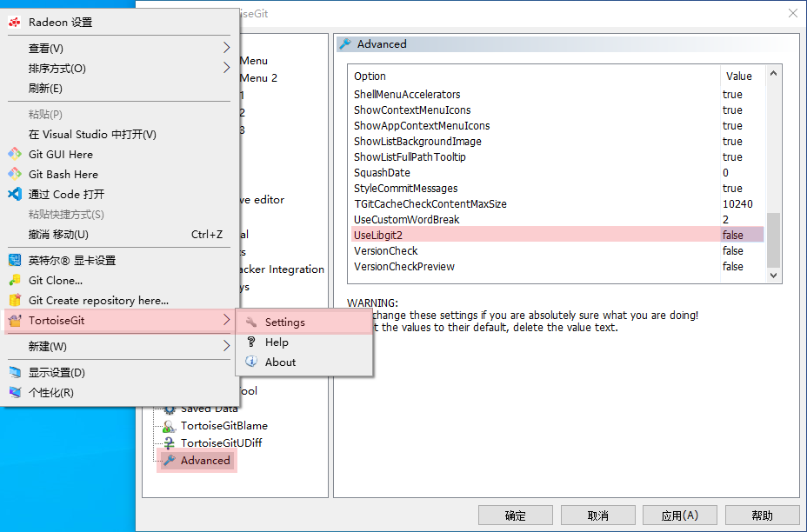Click the TortoiseGitBlame tree icon
The width and height of the screenshot is (807, 532).
tap(169, 426)
